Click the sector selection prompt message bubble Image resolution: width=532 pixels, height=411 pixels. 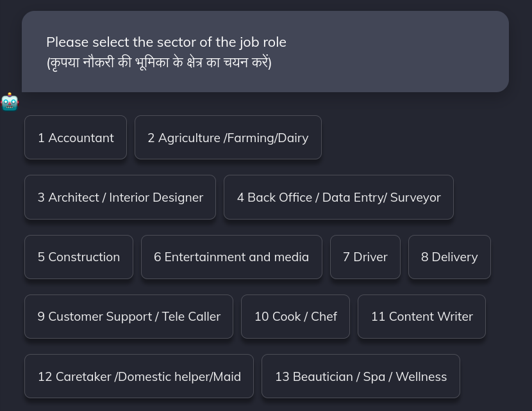(265, 51)
